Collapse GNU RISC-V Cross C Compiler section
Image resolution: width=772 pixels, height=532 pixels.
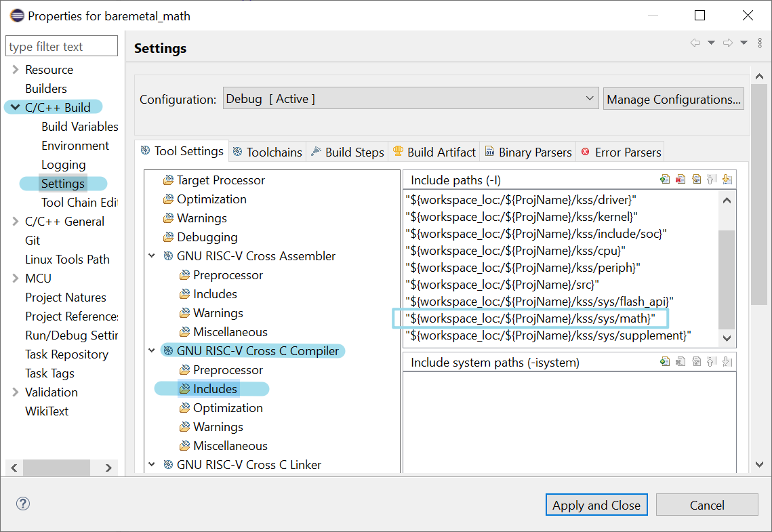152,351
